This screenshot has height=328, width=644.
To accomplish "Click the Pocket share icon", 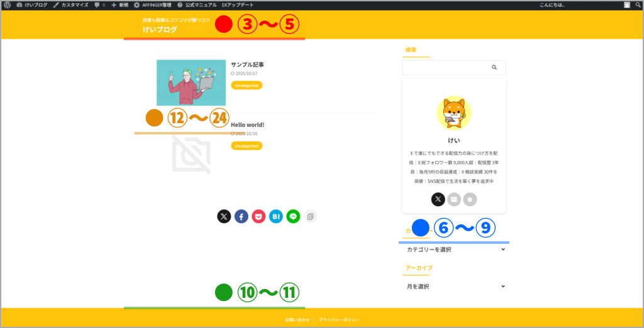I will tap(258, 217).
